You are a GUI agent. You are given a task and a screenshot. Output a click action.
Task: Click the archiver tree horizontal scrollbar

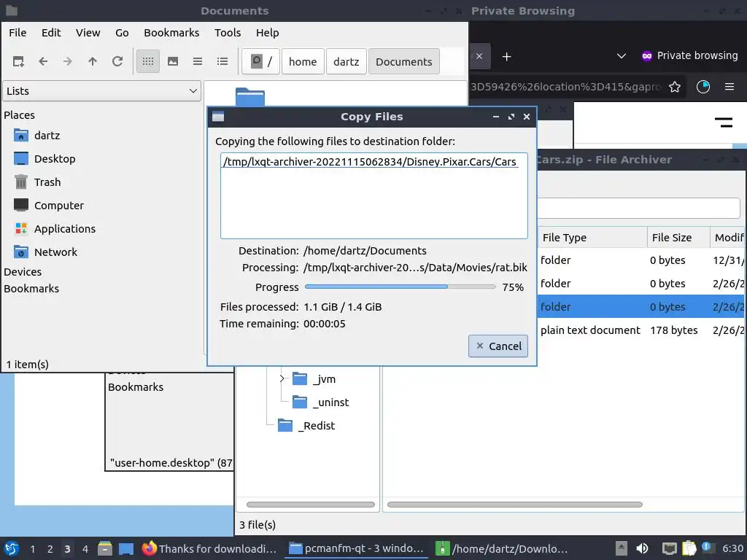(311, 505)
